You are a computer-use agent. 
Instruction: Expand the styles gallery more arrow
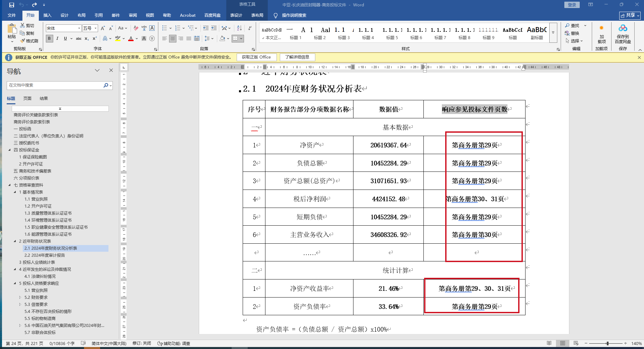coord(553,33)
